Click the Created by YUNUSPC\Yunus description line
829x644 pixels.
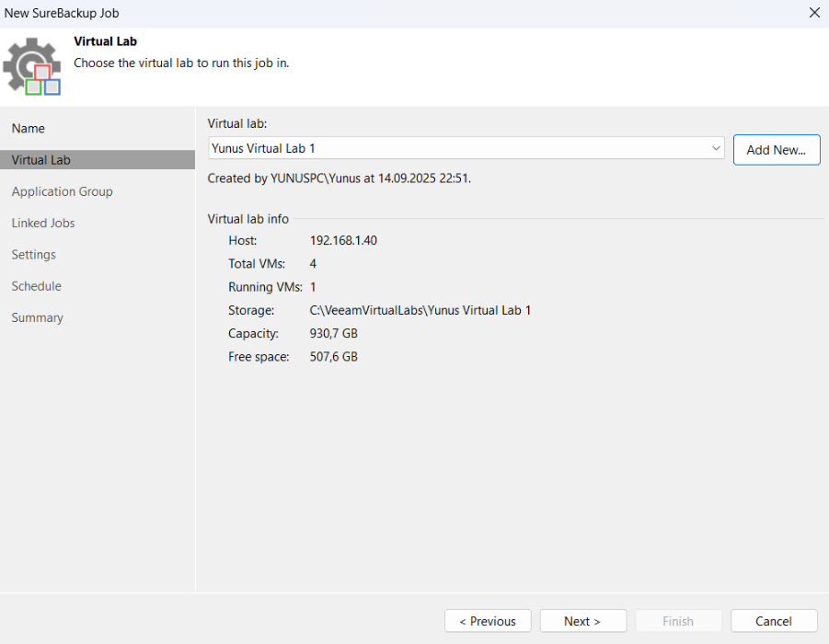pos(339,178)
